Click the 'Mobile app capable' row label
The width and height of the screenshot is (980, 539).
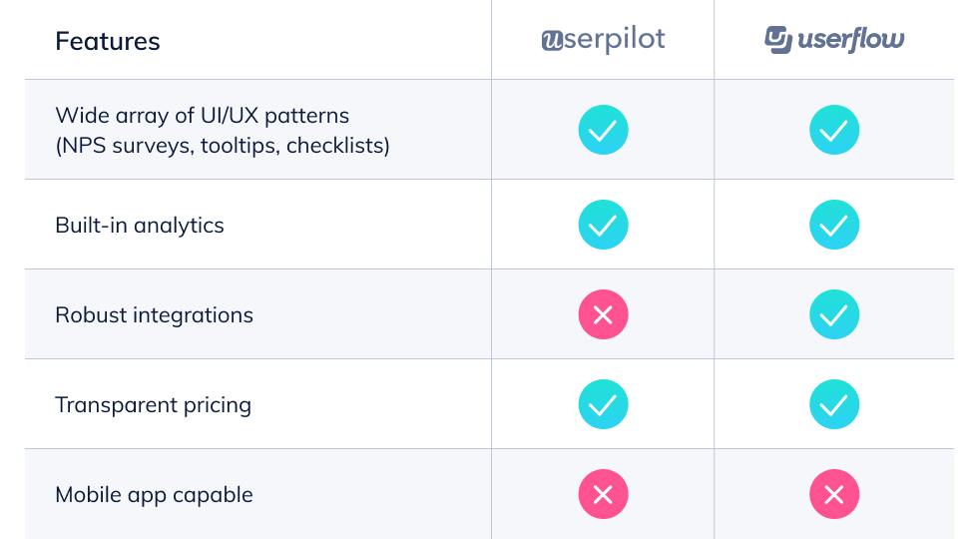coord(154,495)
